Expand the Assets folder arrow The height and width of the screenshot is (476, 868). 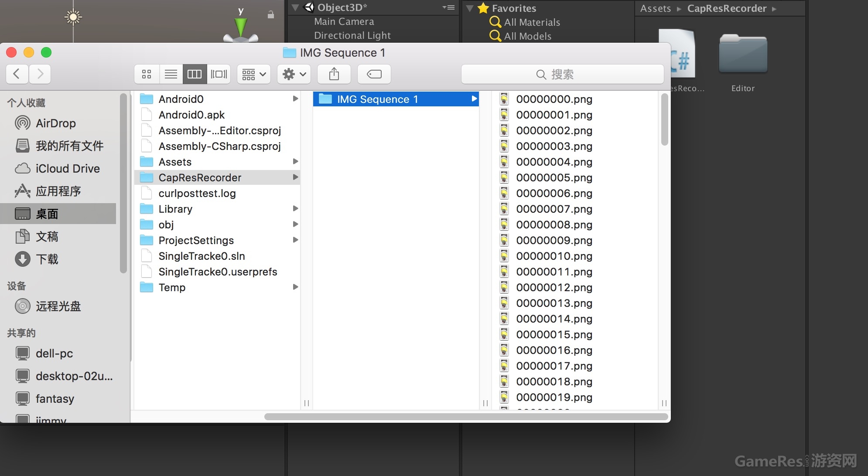[x=295, y=162]
